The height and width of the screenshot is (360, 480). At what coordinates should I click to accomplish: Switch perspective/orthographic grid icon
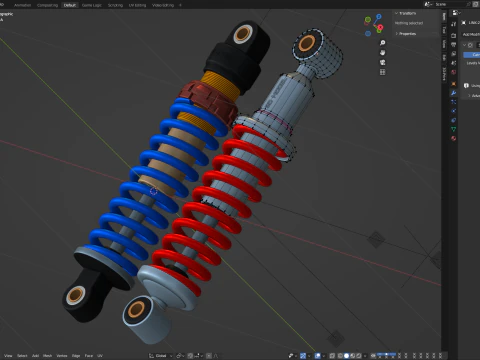coord(383,72)
